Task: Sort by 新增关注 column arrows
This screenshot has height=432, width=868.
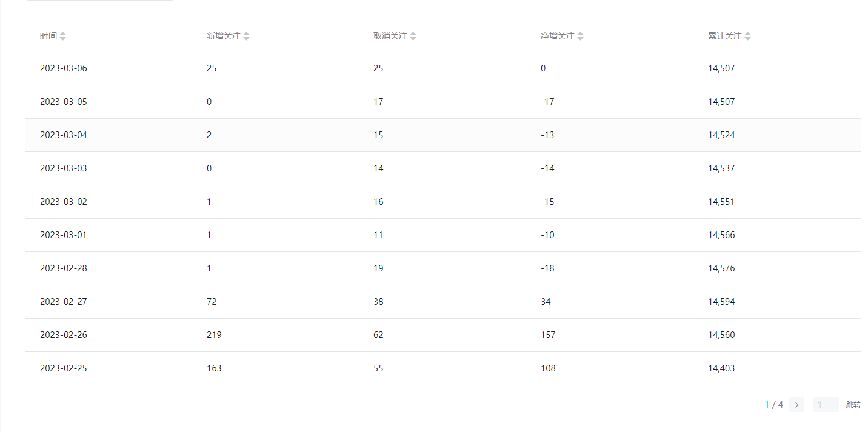Action: 247,36
